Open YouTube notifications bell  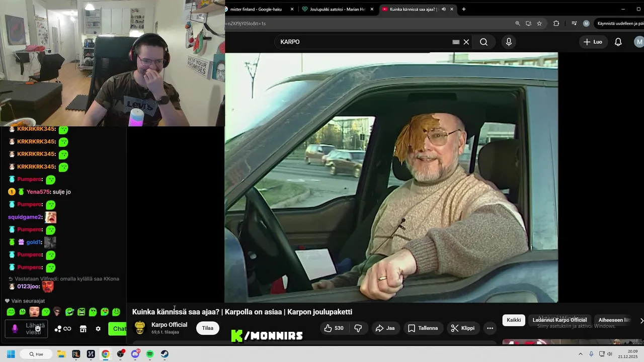[x=618, y=42]
